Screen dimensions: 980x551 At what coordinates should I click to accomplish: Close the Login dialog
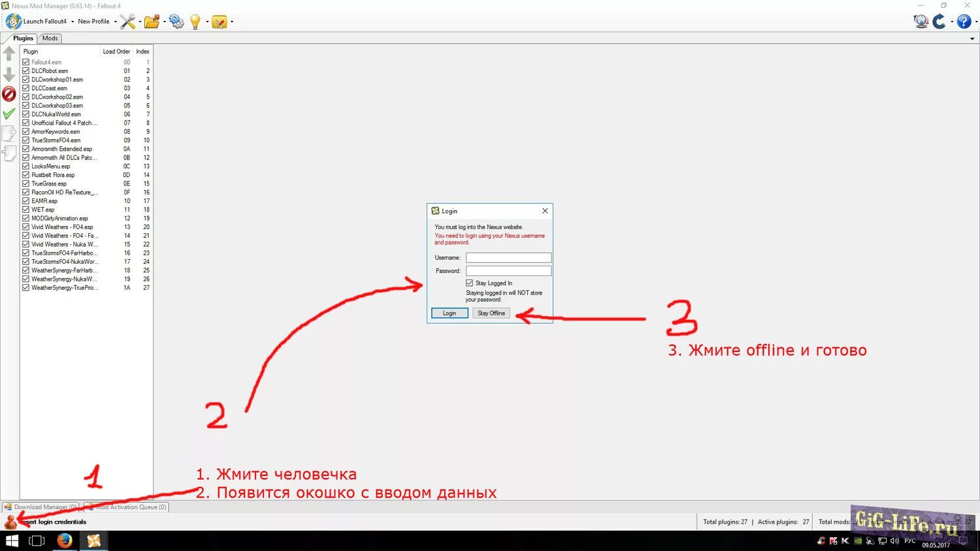pyautogui.click(x=545, y=211)
